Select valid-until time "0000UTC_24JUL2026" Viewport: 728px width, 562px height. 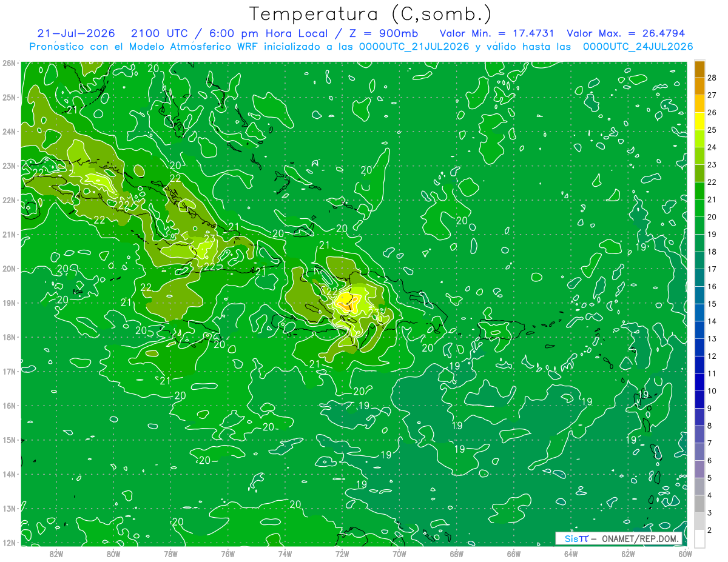pos(638,46)
